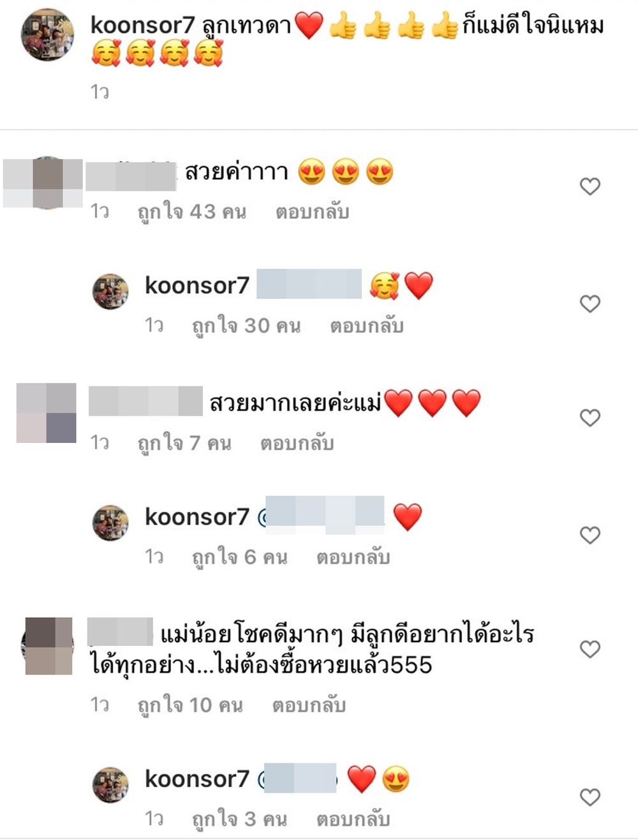
Task: Reply to the สวยค่าาาา comment
Action: [312, 212]
